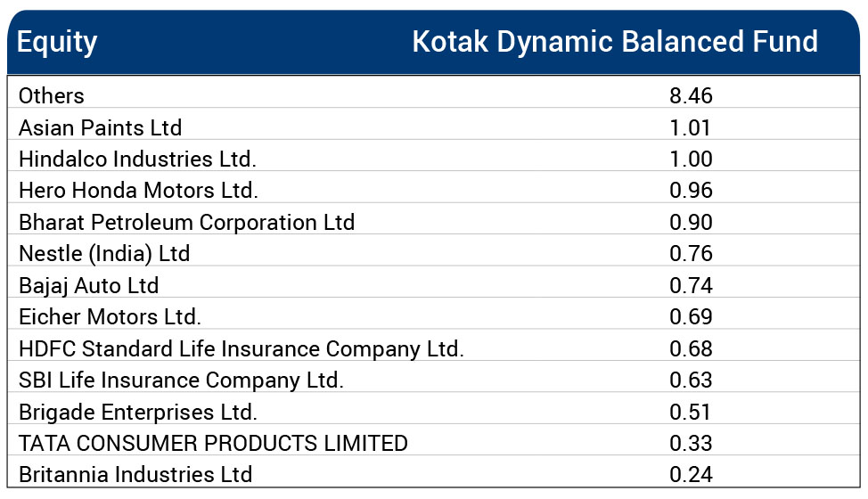Select the 0.68 allocation value
This screenshot has width=868, height=499.
691,348
